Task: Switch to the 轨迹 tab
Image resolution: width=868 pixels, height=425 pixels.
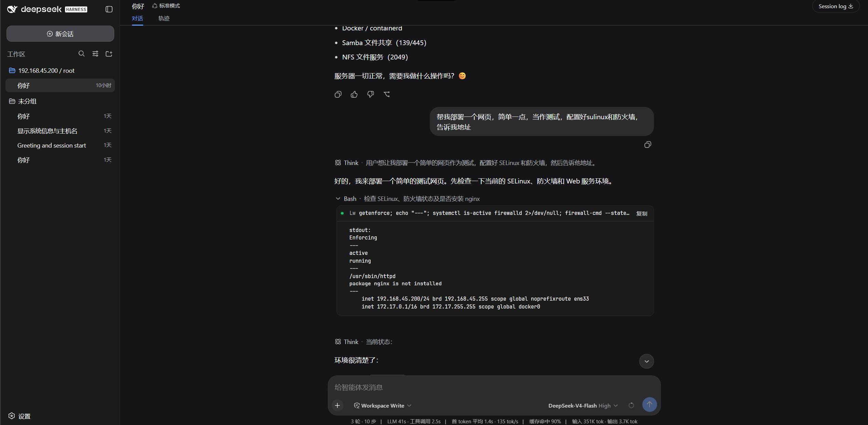Action: [164, 18]
